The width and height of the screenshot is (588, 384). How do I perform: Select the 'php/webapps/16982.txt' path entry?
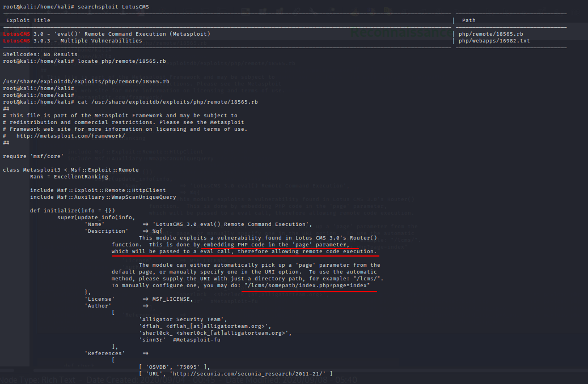(x=494, y=41)
